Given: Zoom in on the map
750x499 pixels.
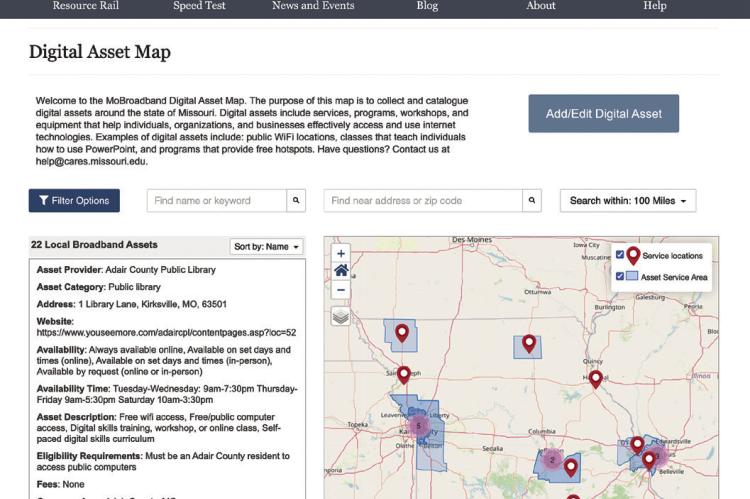Looking at the screenshot, I should click(x=341, y=254).
